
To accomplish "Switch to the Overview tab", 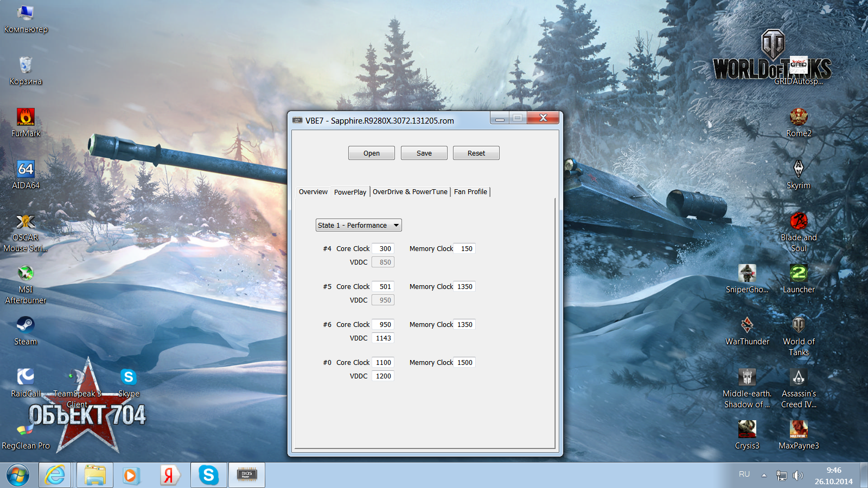I will [x=313, y=192].
